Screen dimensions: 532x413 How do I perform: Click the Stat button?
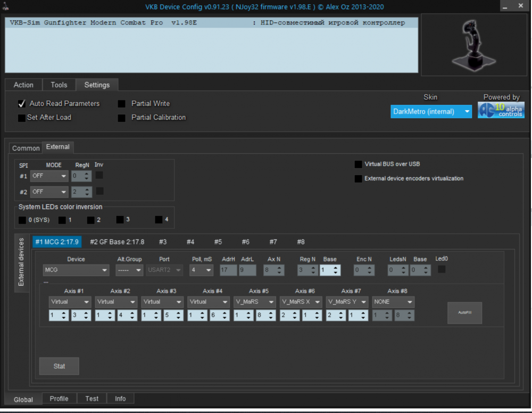[59, 366]
